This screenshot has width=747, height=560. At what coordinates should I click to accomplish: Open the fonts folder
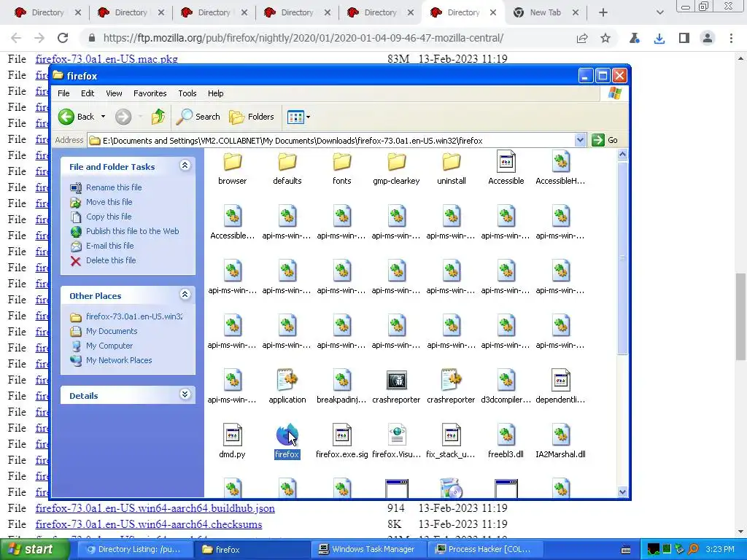click(341, 162)
